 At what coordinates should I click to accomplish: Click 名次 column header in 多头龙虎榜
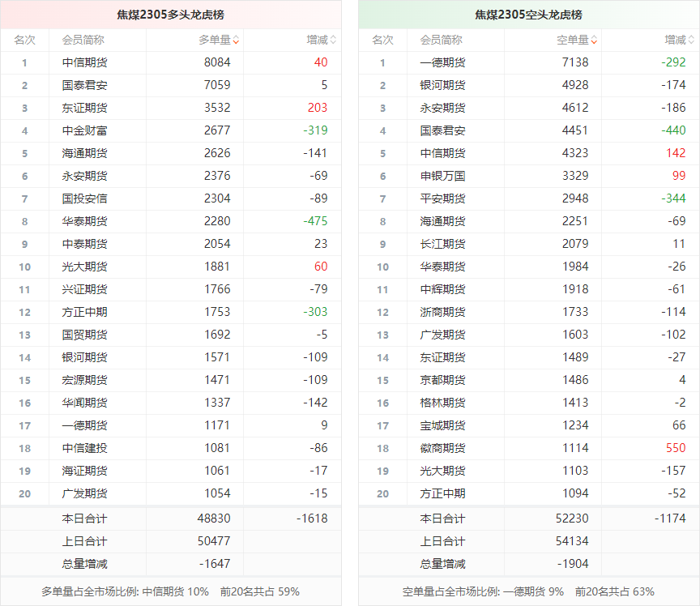24,40
